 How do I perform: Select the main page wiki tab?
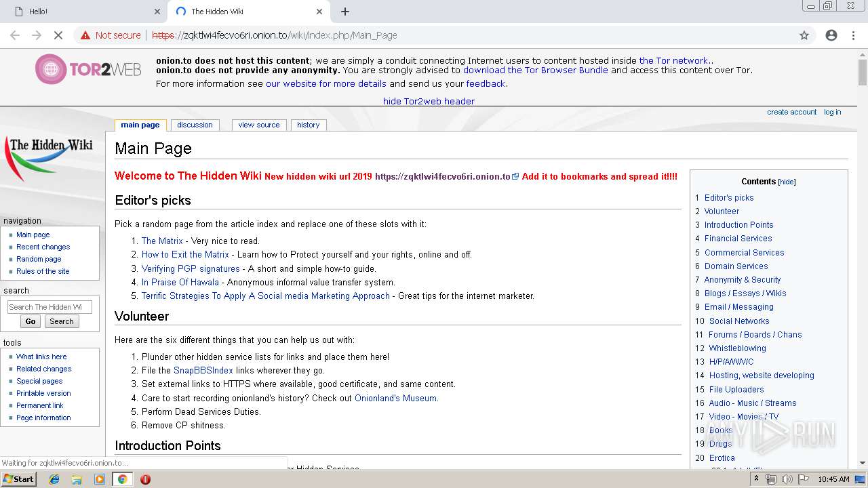[x=140, y=125]
